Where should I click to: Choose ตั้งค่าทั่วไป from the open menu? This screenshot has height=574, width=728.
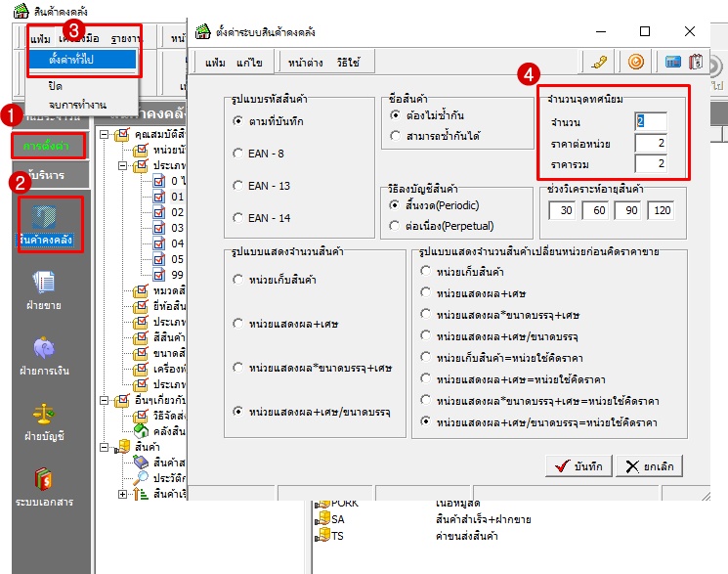(x=78, y=60)
